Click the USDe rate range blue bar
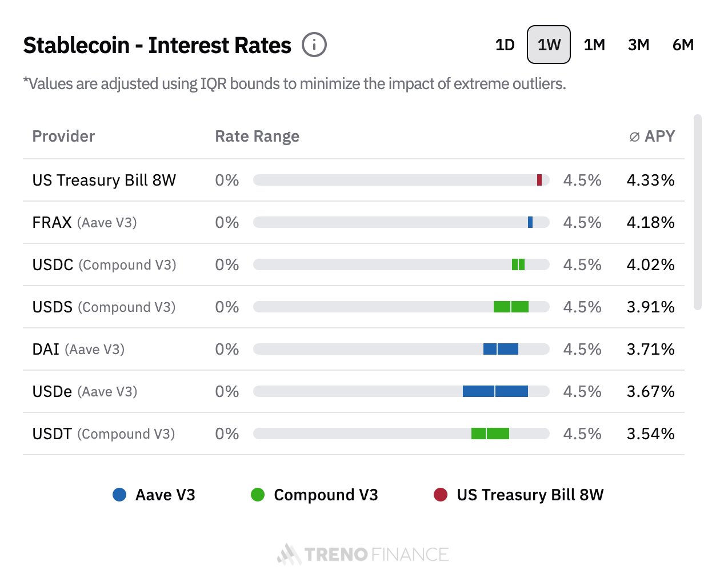This screenshot has width=728, height=586. [495, 391]
